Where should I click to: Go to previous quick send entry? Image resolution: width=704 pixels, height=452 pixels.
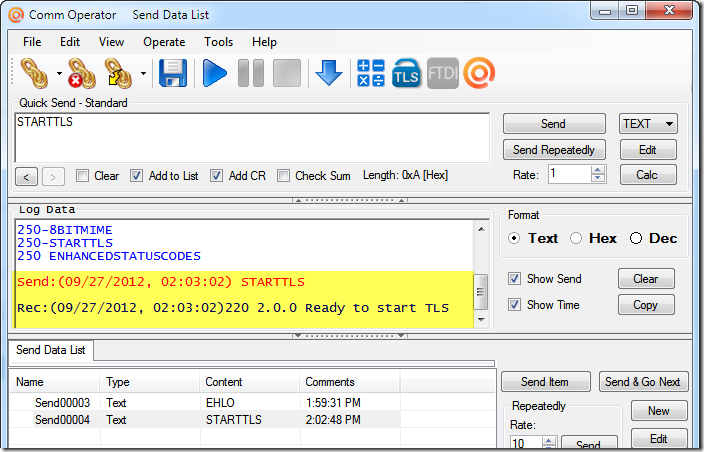(26, 176)
